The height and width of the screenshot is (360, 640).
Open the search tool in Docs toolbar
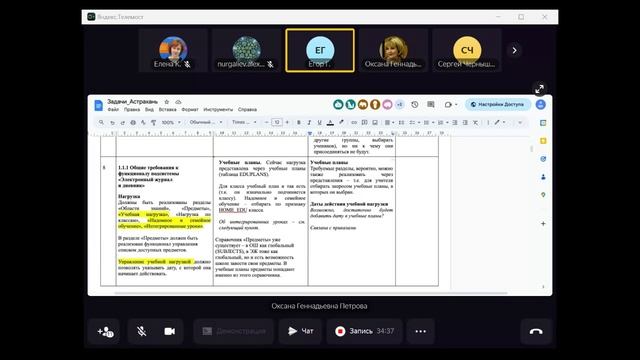[101, 122]
